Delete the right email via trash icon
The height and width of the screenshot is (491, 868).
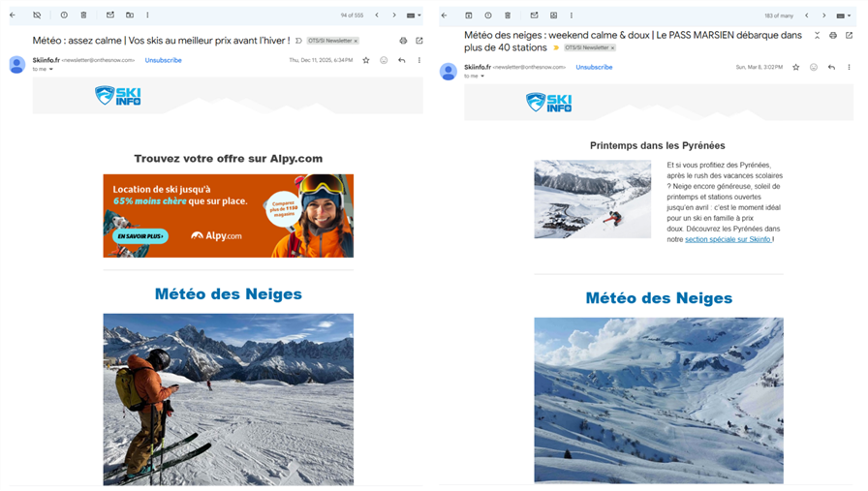(507, 15)
